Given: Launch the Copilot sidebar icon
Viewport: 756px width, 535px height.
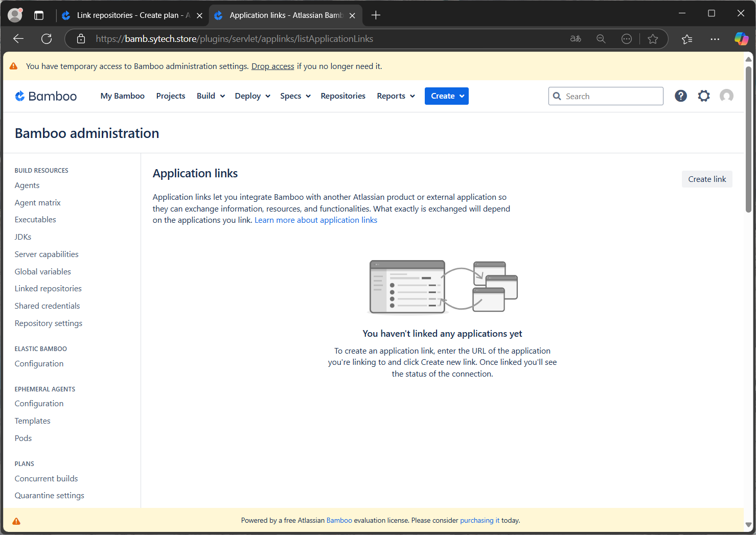Looking at the screenshot, I should point(741,39).
